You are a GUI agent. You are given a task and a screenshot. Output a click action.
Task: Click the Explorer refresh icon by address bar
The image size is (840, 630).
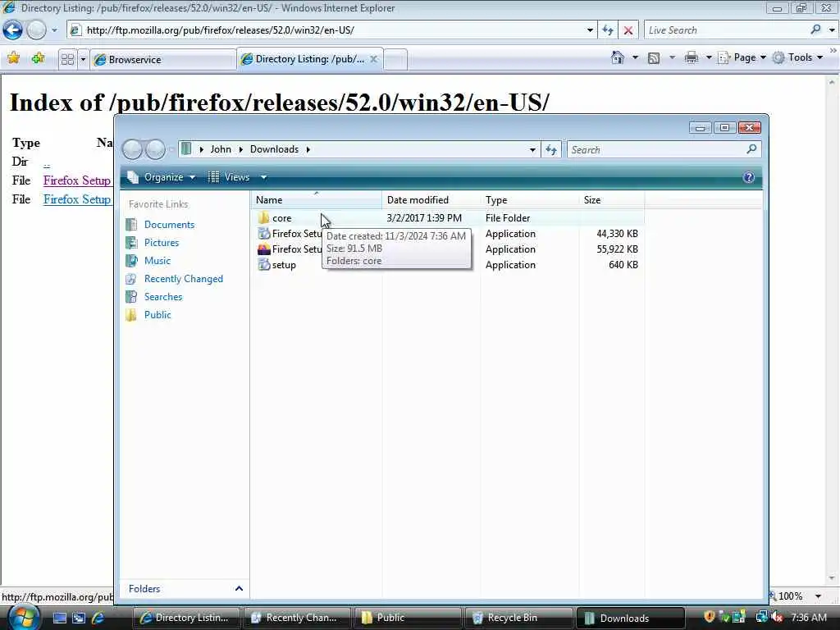(551, 150)
